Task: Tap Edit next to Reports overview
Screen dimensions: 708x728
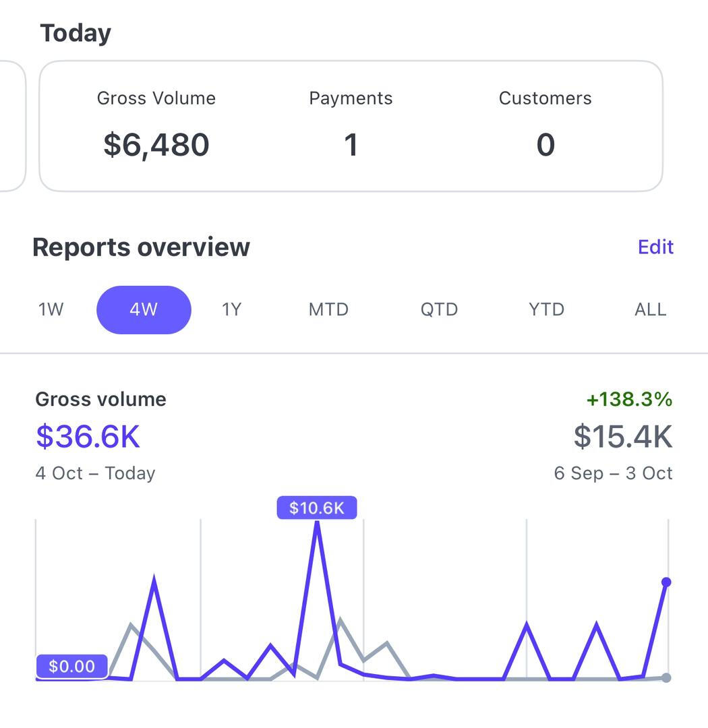Action: point(655,247)
